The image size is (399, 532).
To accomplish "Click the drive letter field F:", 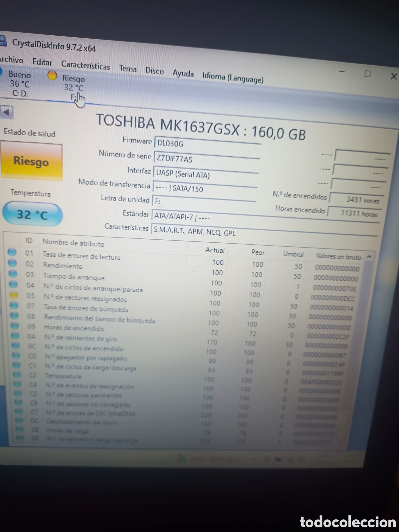I will (204, 202).
